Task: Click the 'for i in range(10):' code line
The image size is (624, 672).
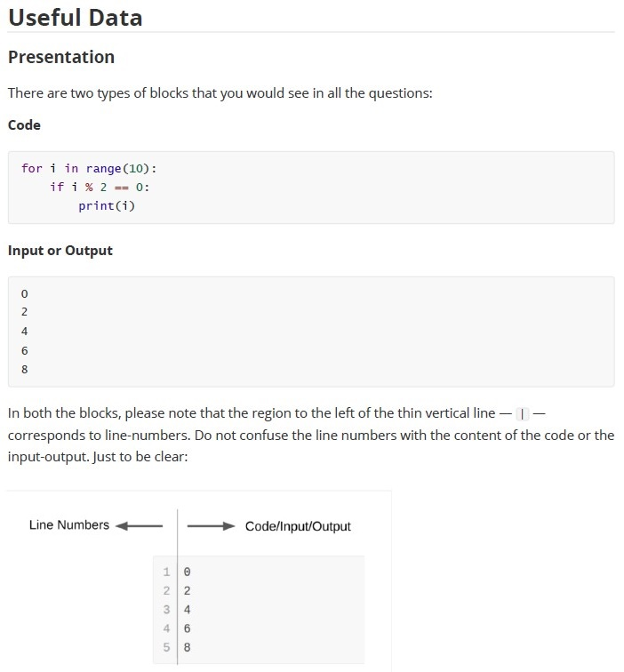Action: [89, 168]
